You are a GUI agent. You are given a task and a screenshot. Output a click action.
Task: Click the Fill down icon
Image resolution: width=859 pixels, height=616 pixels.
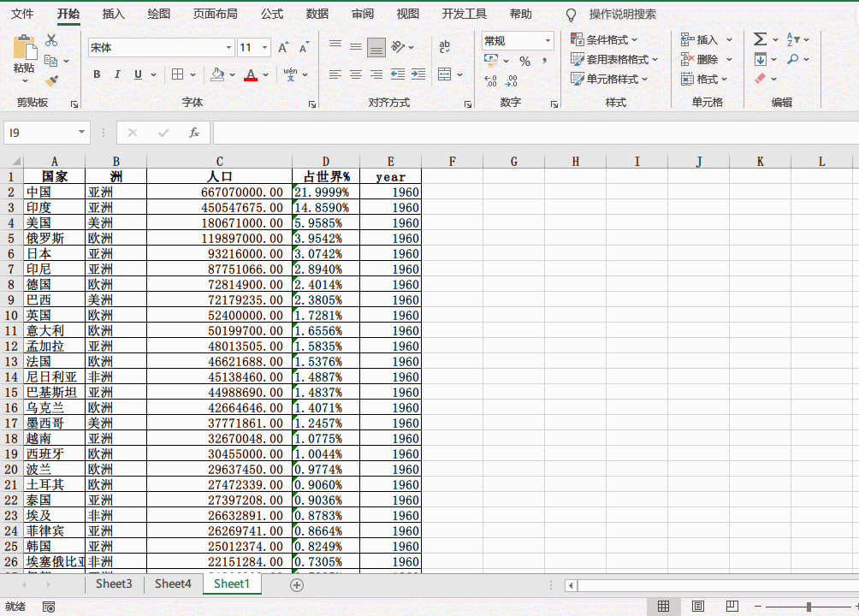point(761,59)
